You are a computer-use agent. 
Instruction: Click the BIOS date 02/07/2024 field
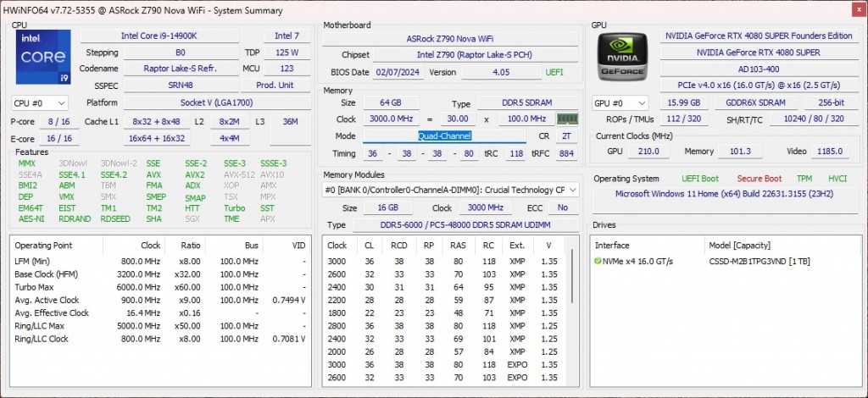(x=398, y=73)
